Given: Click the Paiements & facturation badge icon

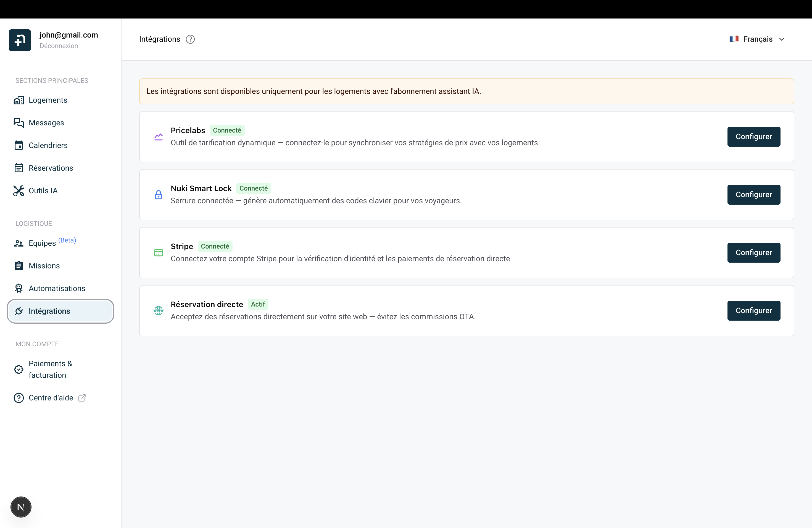Looking at the screenshot, I should pos(19,369).
